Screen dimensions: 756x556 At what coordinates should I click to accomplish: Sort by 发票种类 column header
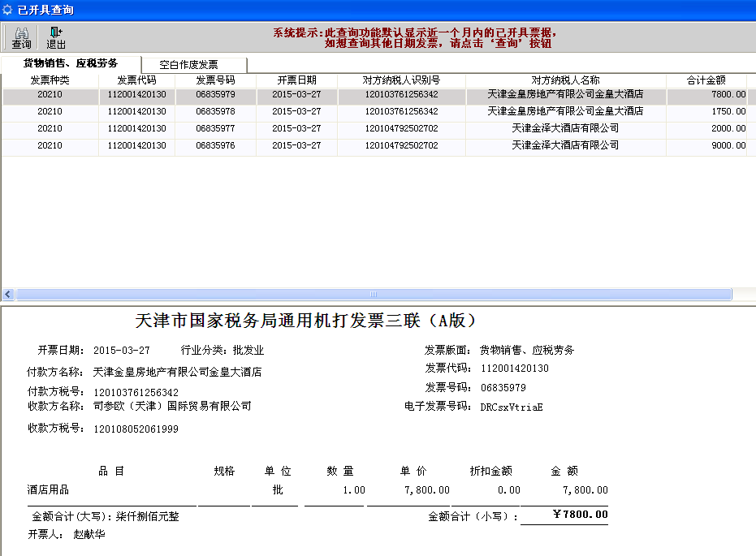(x=50, y=80)
